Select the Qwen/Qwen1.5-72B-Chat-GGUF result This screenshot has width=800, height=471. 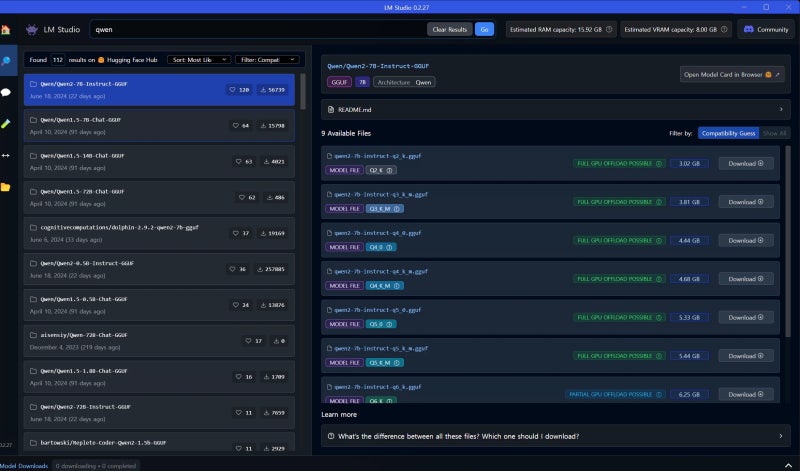pyautogui.click(x=159, y=197)
